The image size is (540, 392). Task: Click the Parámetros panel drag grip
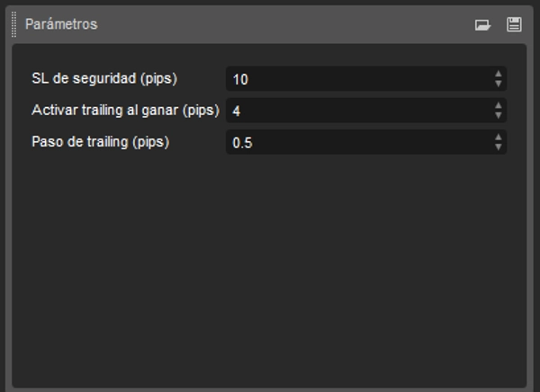[15, 24]
